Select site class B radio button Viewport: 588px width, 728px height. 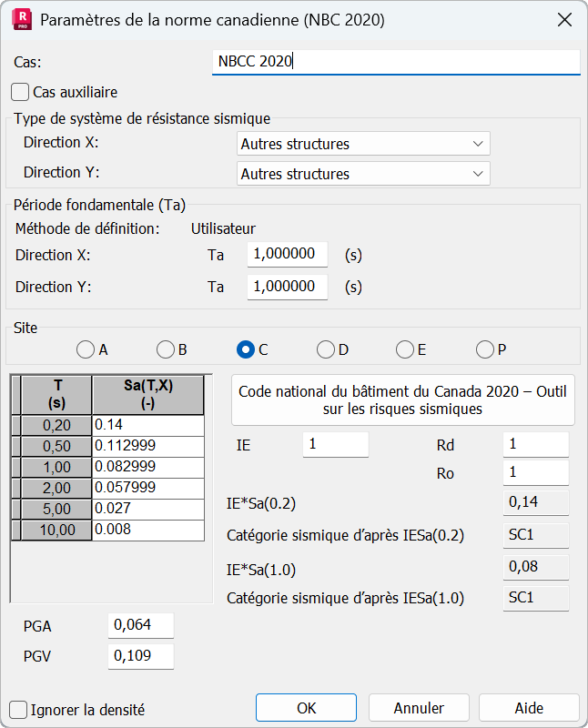(x=166, y=349)
